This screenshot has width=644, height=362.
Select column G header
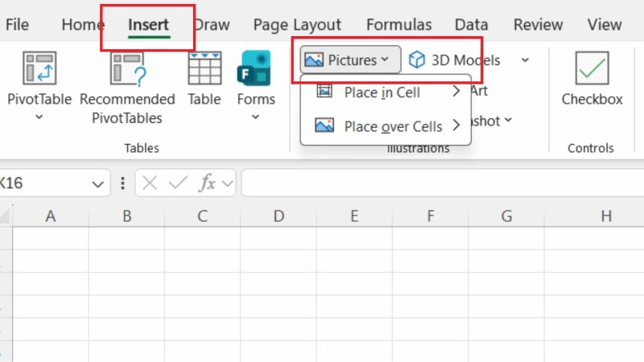(x=506, y=216)
